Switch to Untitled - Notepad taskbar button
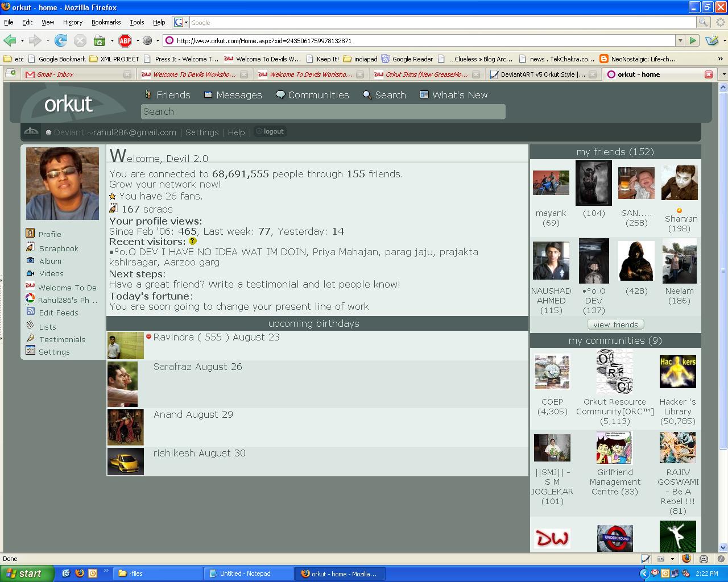The height and width of the screenshot is (582, 728). [249, 573]
